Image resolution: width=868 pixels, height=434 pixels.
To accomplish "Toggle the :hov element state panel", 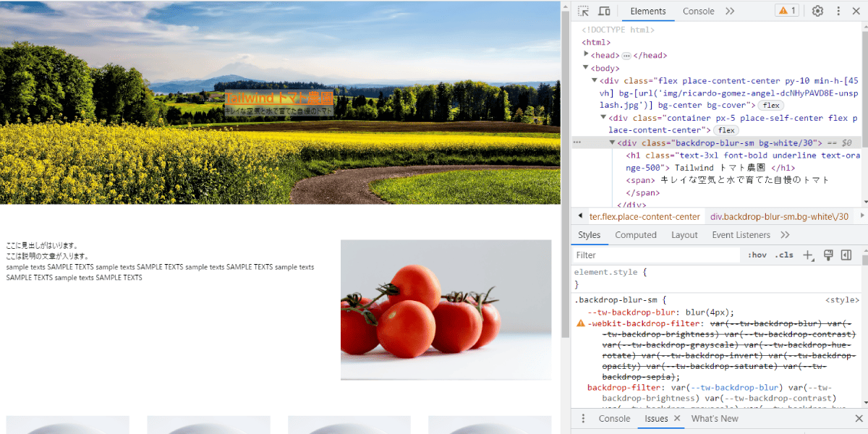I will tap(757, 255).
